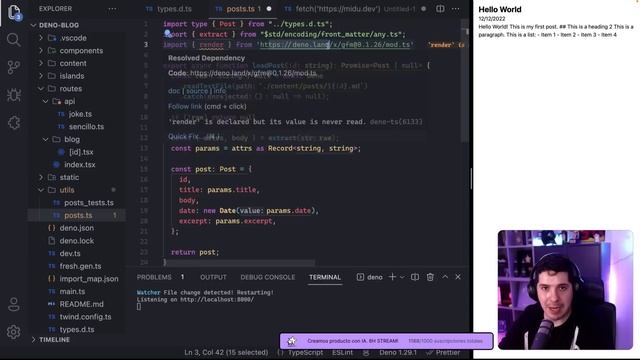Switch to the OUTPUT panel tab
This screenshot has width=640, height=360.
[213, 277]
